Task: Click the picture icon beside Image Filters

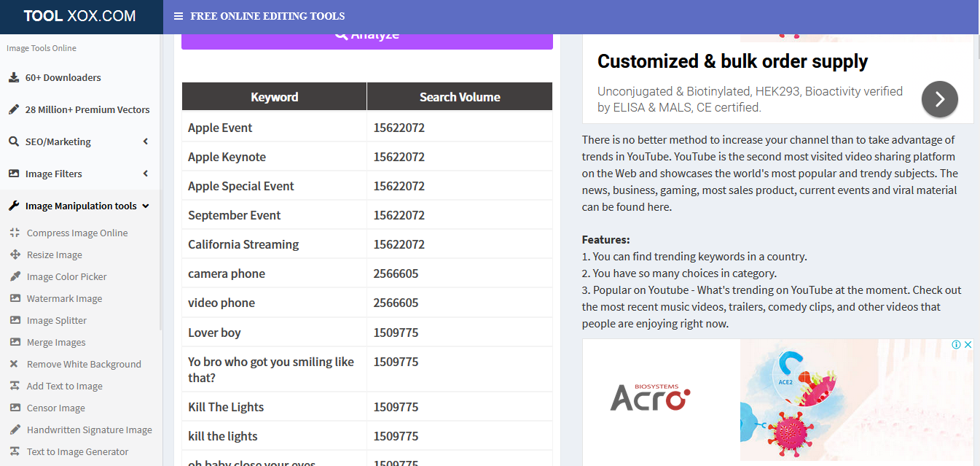Action: tap(14, 174)
